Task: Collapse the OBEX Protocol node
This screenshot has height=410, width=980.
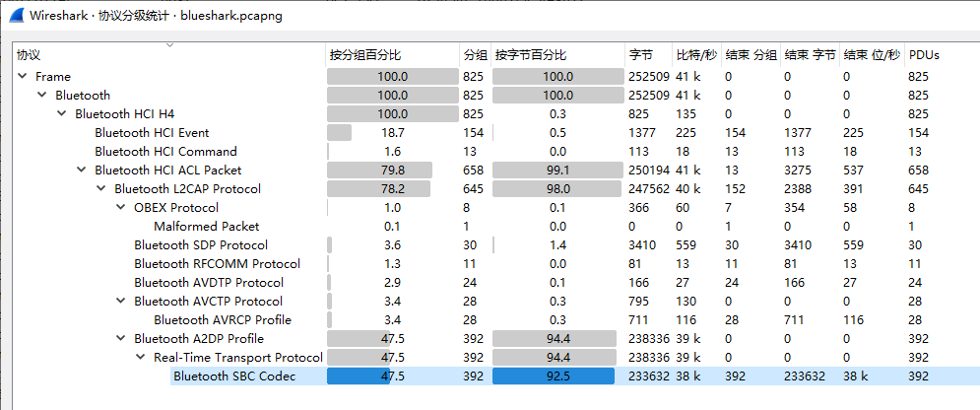Action: (x=121, y=208)
